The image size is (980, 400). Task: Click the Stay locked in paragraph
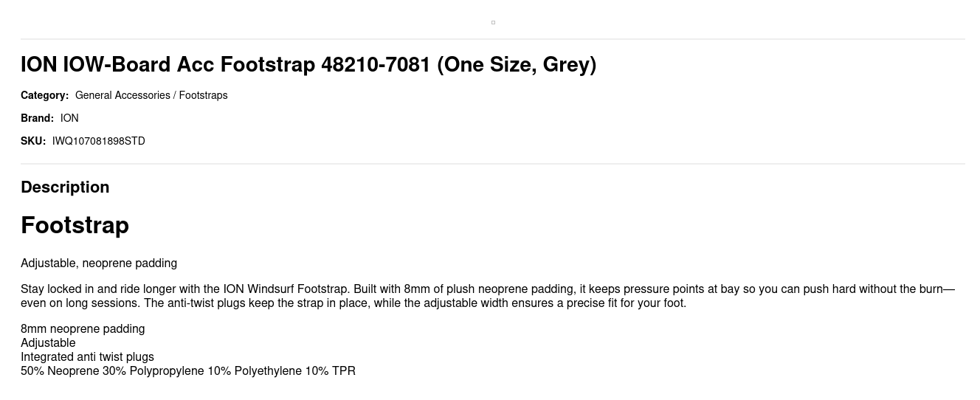[x=488, y=296]
